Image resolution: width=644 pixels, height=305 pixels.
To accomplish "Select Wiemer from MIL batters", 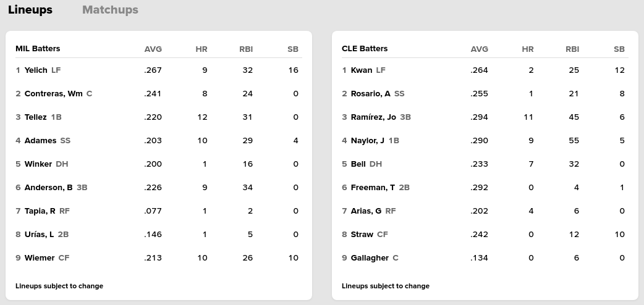I will (x=40, y=258).
